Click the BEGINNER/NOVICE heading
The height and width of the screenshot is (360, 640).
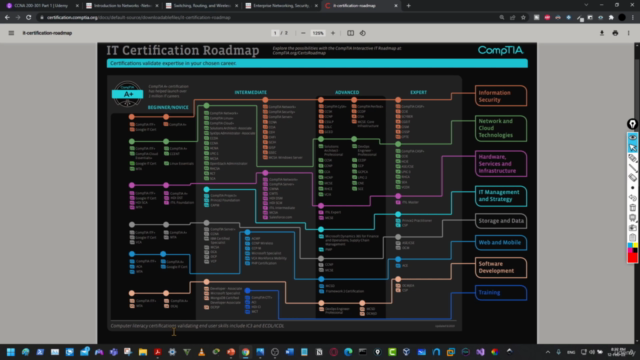[168, 107]
